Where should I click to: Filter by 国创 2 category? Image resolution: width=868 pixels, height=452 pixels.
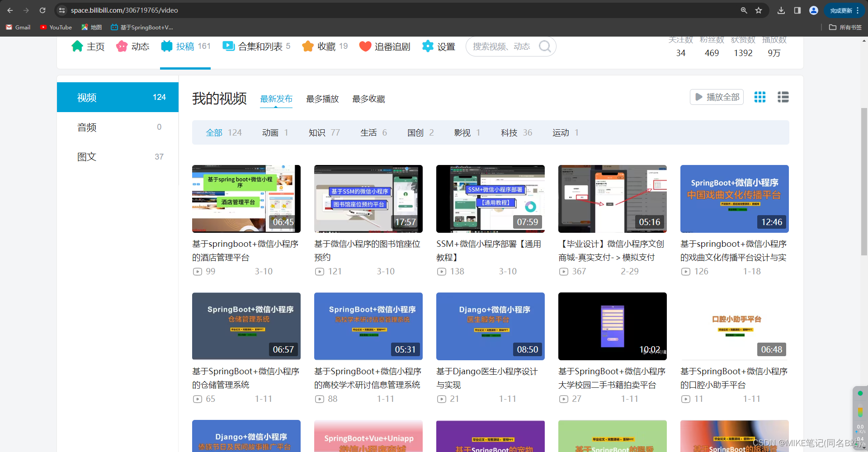click(420, 132)
